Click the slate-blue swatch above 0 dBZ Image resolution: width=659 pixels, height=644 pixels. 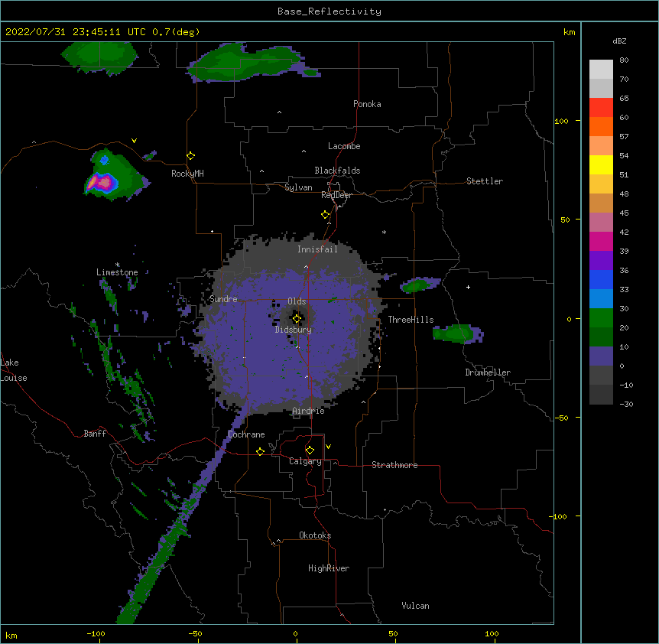pyautogui.click(x=601, y=356)
